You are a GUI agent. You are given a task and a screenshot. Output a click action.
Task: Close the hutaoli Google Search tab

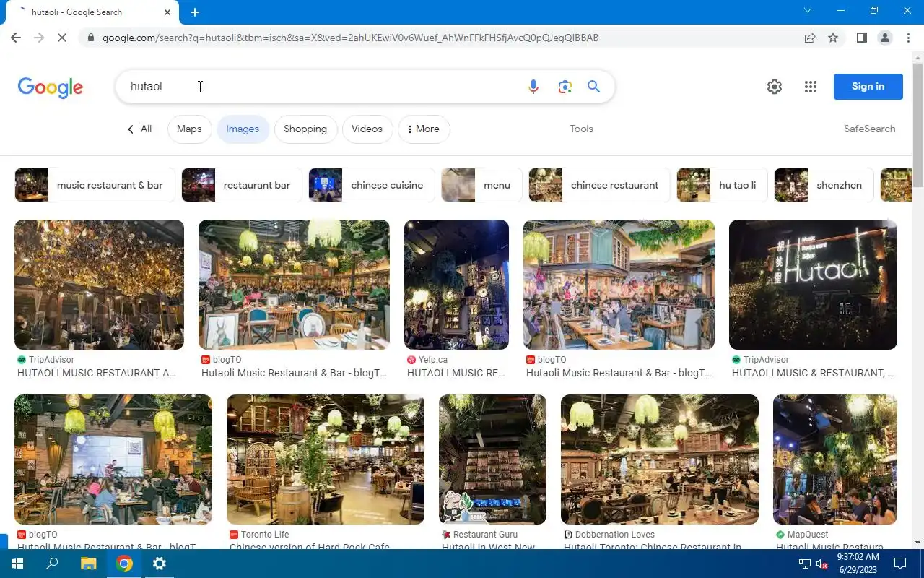(x=167, y=12)
